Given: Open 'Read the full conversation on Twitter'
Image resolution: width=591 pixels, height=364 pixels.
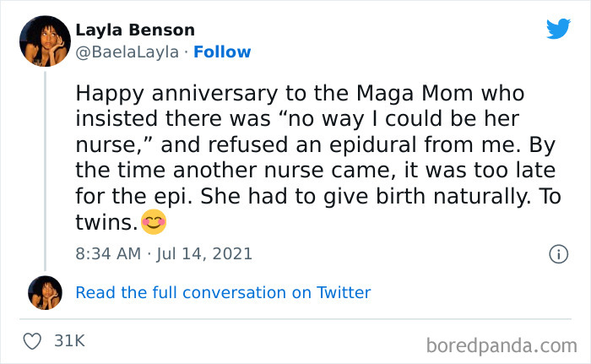Looking at the screenshot, I should point(223,293).
